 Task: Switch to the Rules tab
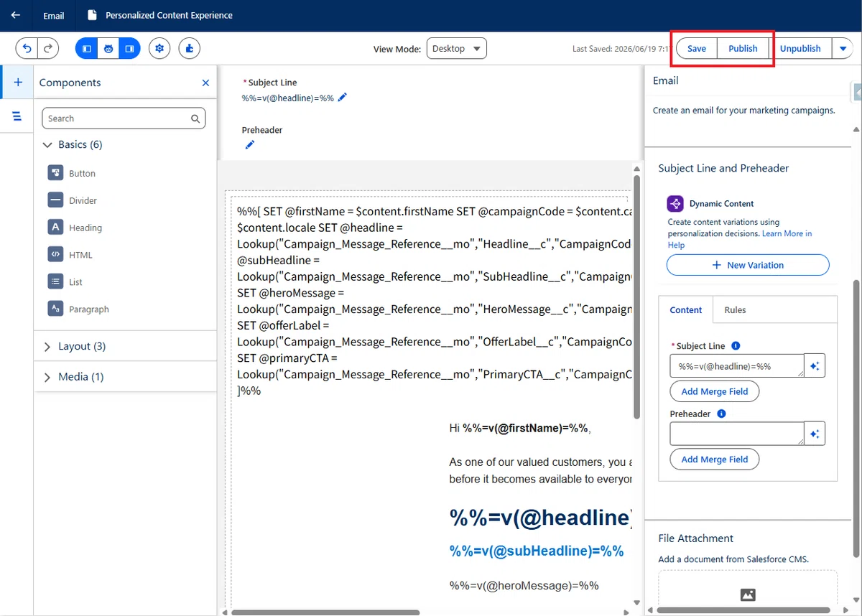735,310
